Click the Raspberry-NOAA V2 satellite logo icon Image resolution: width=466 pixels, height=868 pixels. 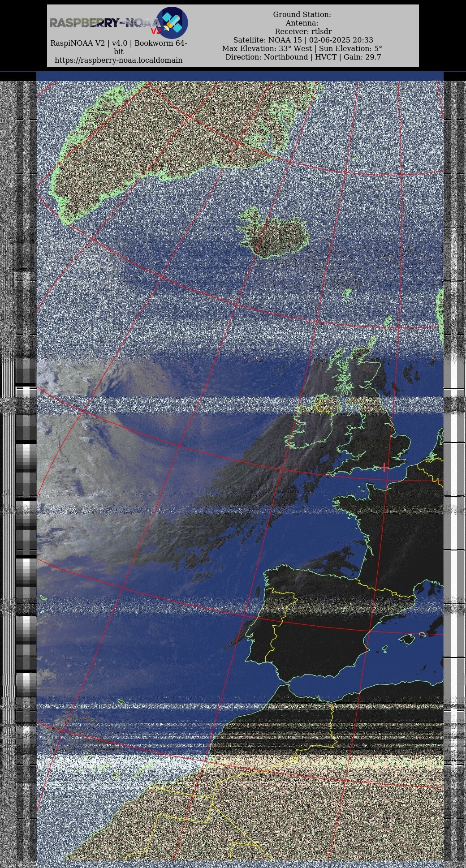point(172,22)
